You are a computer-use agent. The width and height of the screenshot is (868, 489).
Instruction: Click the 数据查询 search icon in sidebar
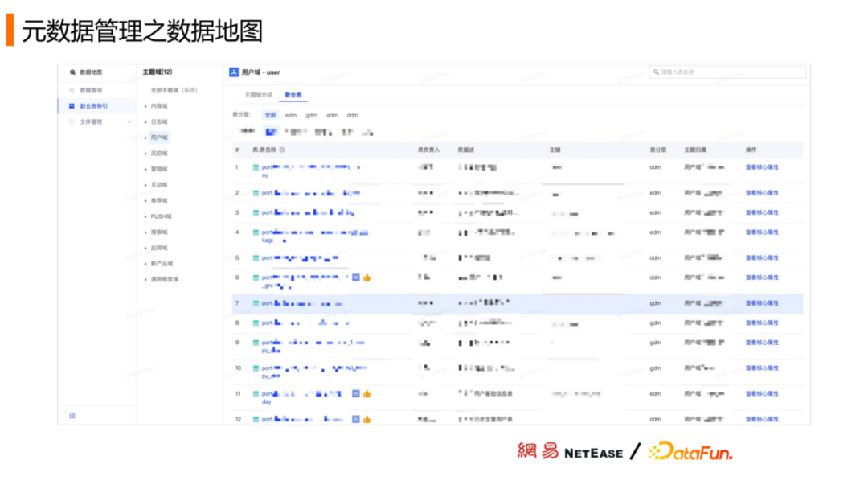[72, 90]
